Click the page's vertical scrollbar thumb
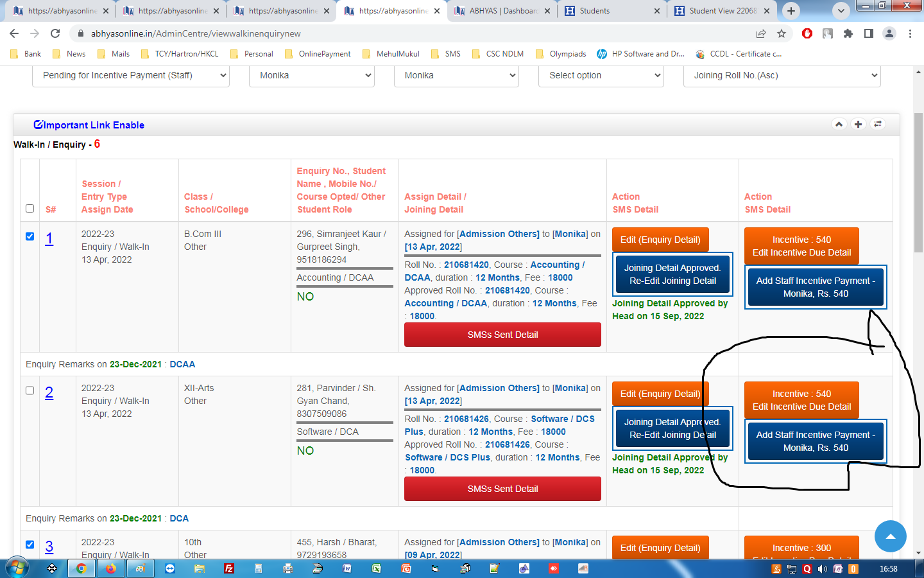Image resolution: width=924 pixels, height=578 pixels. (x=918, y=186)
